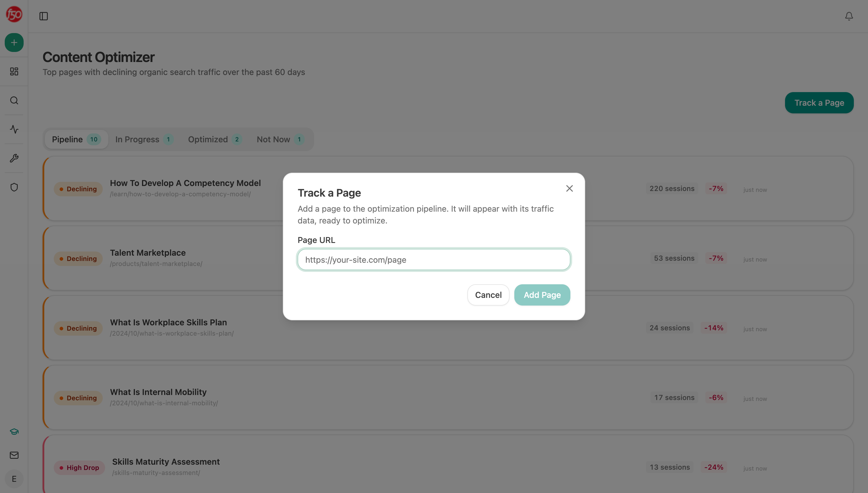This screenshot has width=868, height=493.
Task: Click /products/talent-marketplace/ URL path text
Action: point(156,264)
